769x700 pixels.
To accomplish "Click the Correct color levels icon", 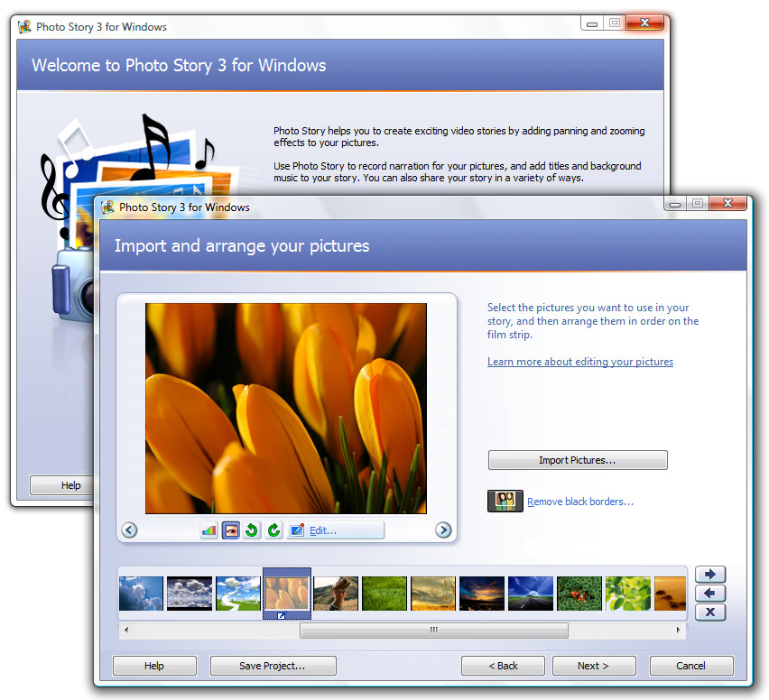I will point(208,530).
